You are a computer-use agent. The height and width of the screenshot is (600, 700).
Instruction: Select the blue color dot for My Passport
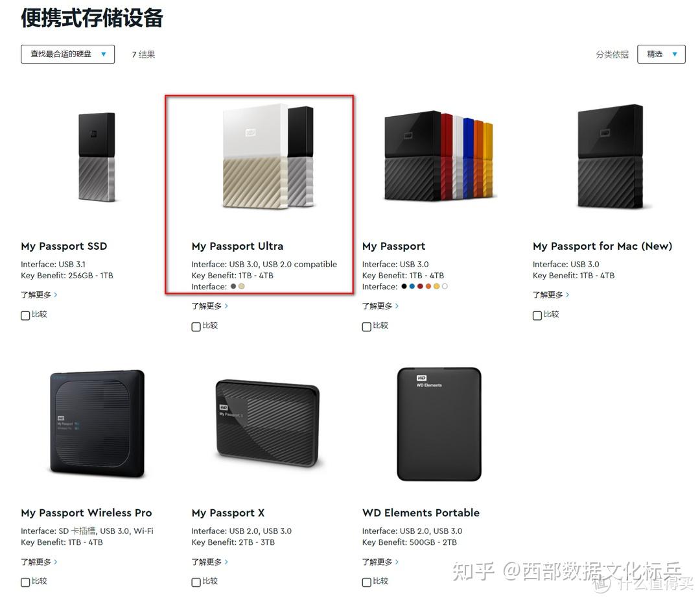tap(412, 286)
